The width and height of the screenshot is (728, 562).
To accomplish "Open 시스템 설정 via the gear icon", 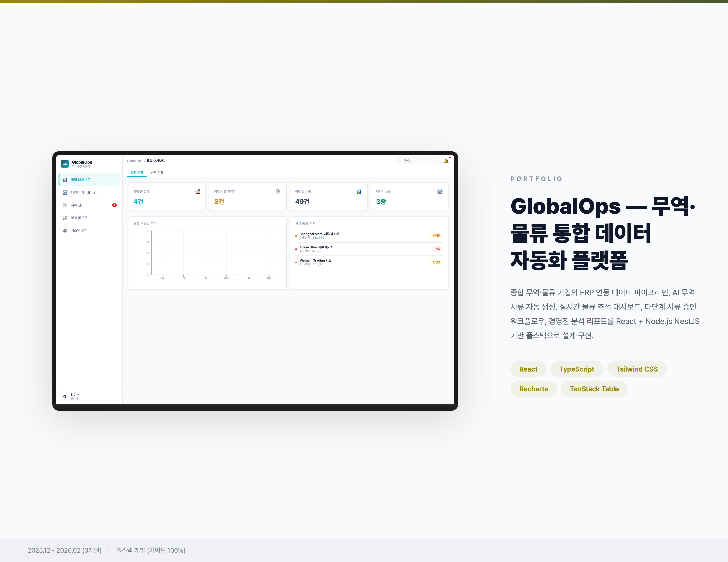I will (65, 231).
